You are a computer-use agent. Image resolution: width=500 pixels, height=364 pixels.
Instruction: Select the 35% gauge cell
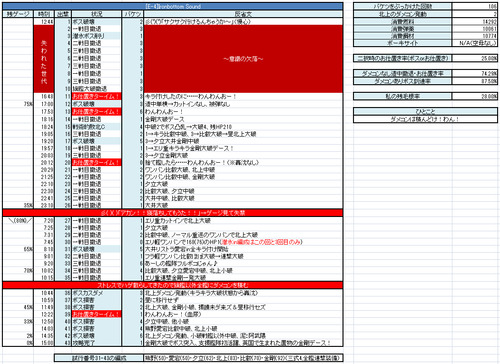[x=18, y=205]
